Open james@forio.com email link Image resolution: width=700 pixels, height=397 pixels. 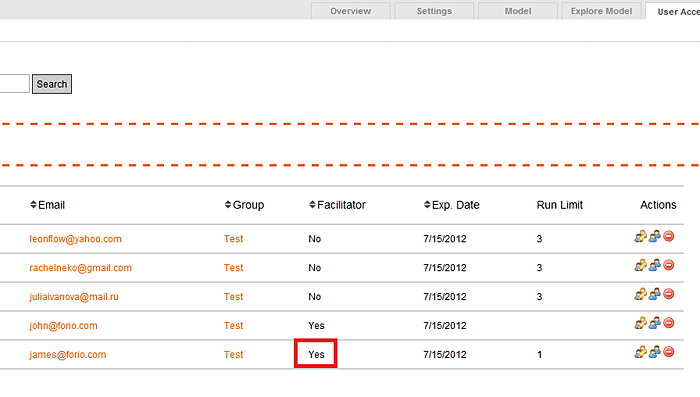pos(68,355)
